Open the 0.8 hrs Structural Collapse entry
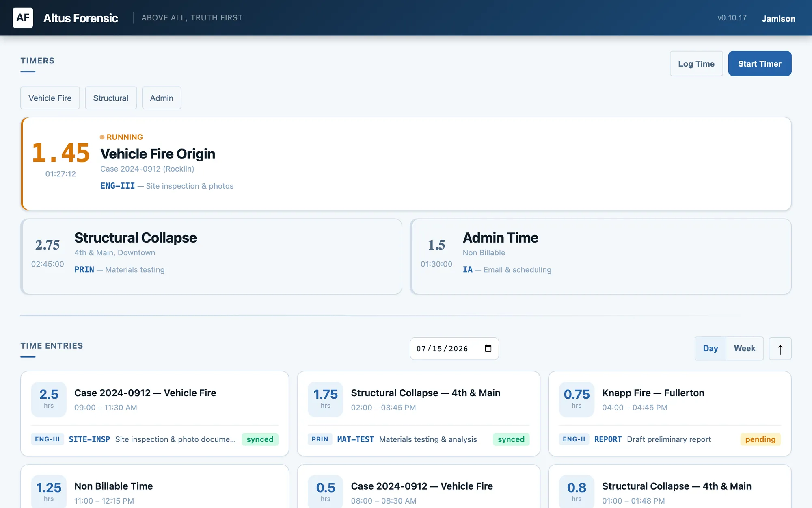Image resolution: width=812 pixels, height=508 pixels. 670,486
